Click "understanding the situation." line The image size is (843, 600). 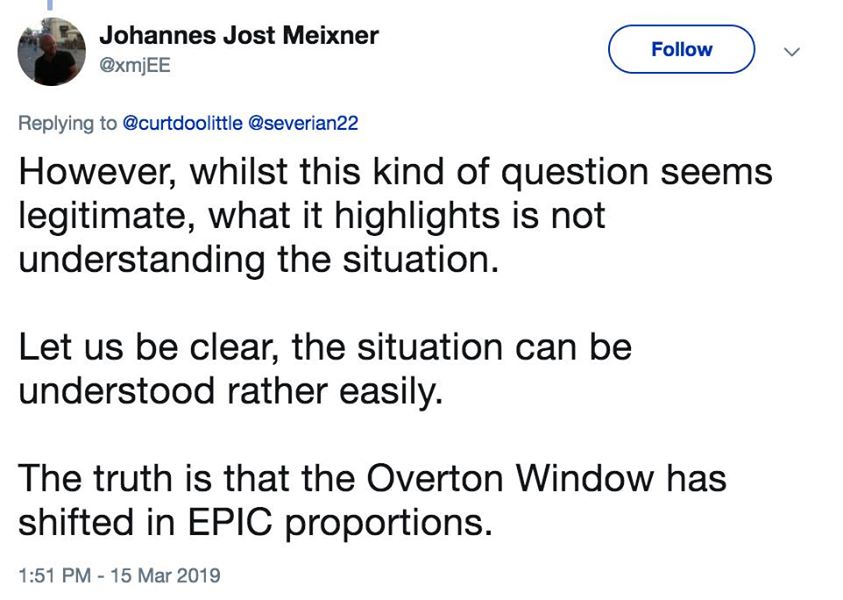point(258,259)
